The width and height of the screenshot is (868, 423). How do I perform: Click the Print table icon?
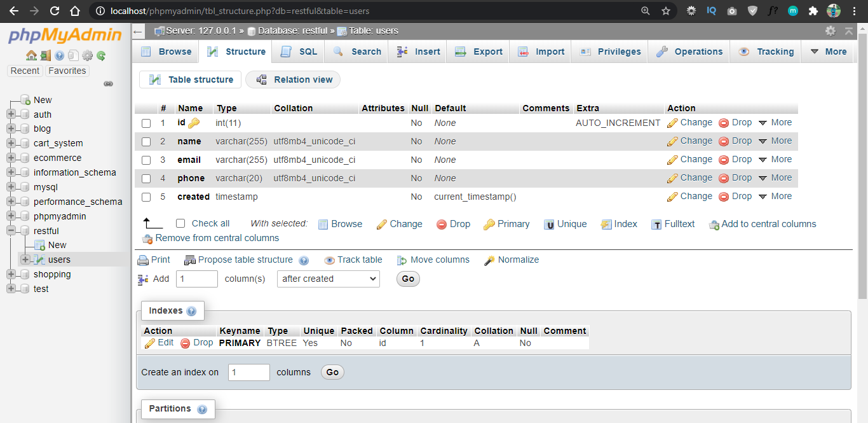143,260
